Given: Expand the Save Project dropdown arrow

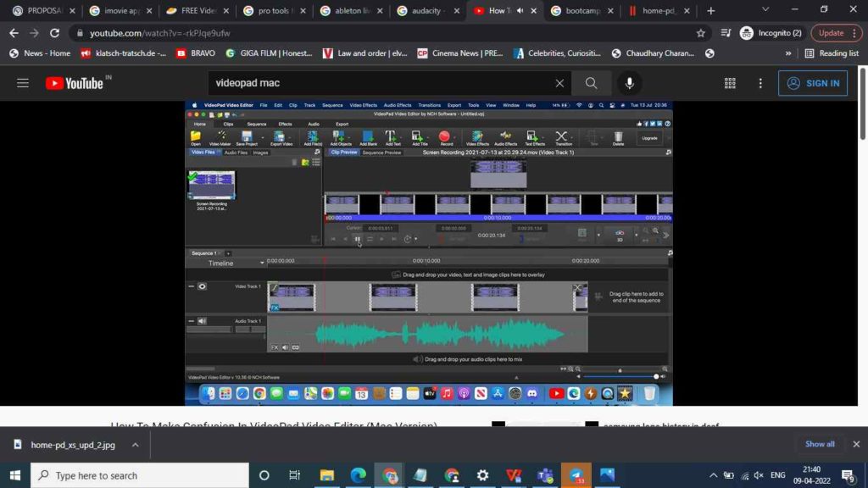Looking at the screenshot, I should pyautogui.click(x=261, y=137).
